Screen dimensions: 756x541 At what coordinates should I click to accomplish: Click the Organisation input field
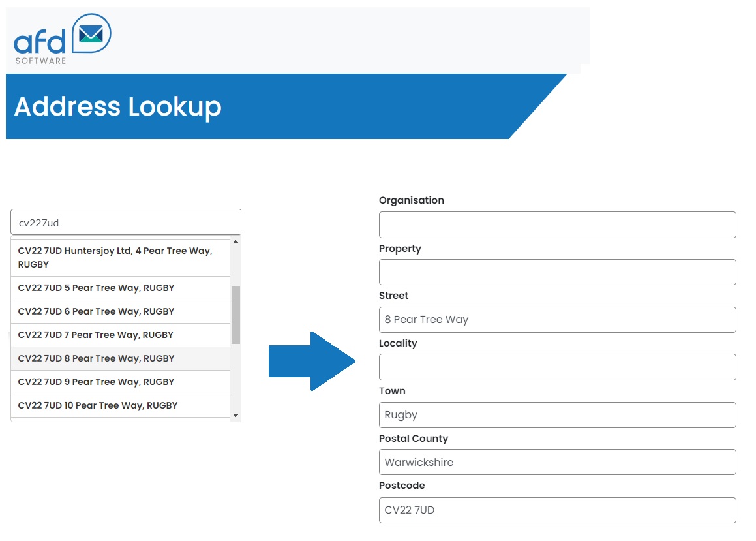(557, 224)
